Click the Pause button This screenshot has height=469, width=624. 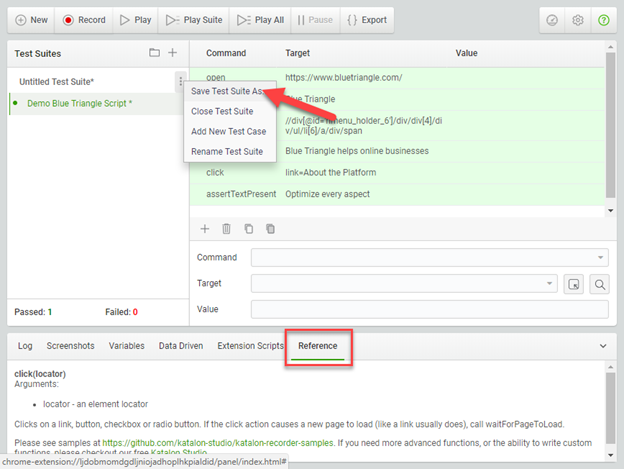pyautogui.click(x=315, y=20)
